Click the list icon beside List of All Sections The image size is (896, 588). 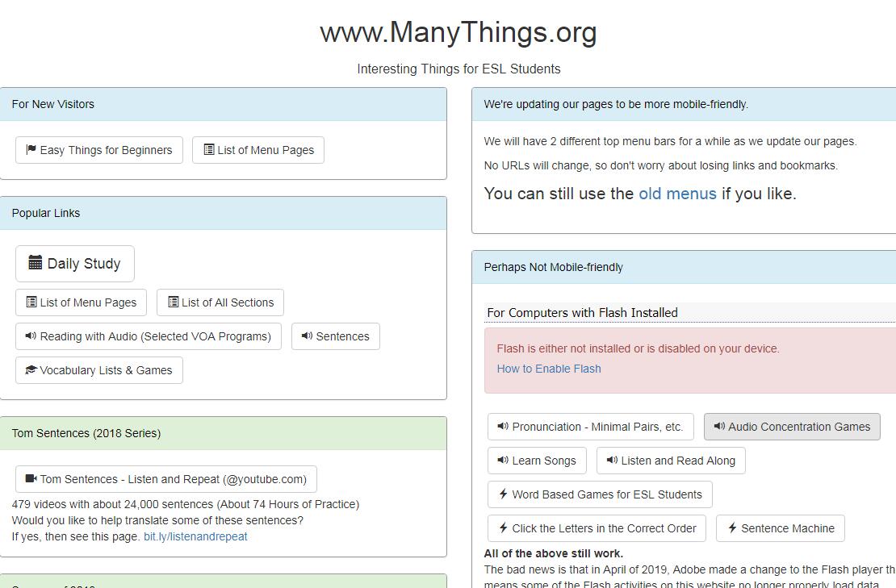(x=173, y=302)
